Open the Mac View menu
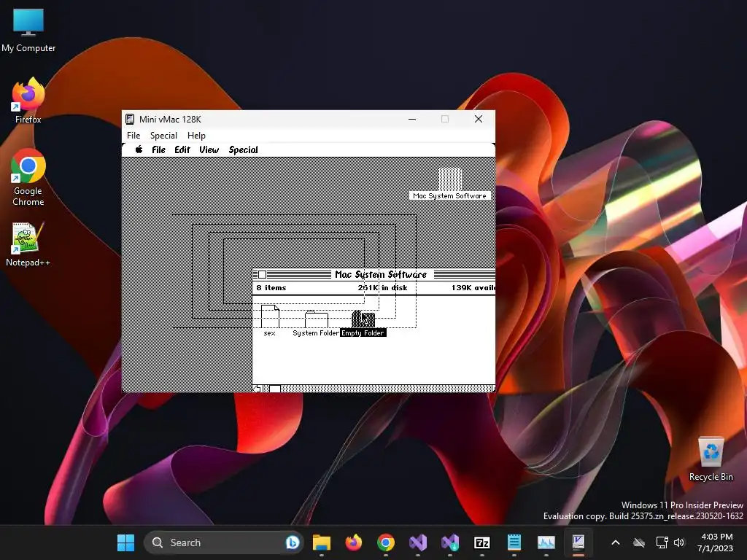747x560 pixels. [x=209, y=150]
